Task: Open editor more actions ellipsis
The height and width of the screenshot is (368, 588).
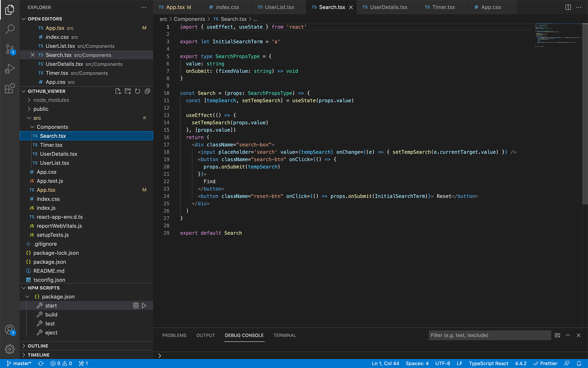Action: coord(579,7)
